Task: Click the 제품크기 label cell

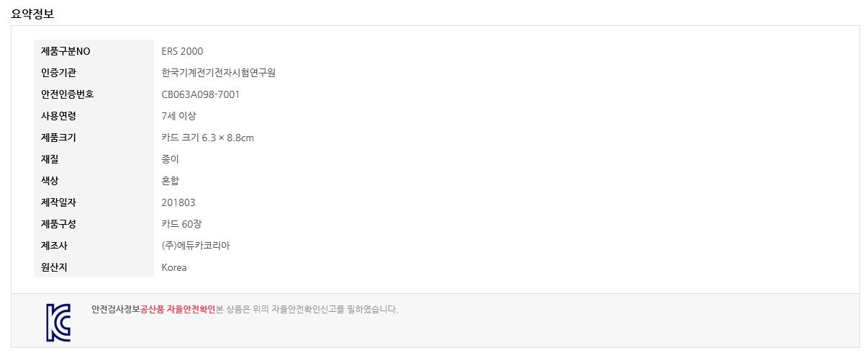Action: click(94, 138)
